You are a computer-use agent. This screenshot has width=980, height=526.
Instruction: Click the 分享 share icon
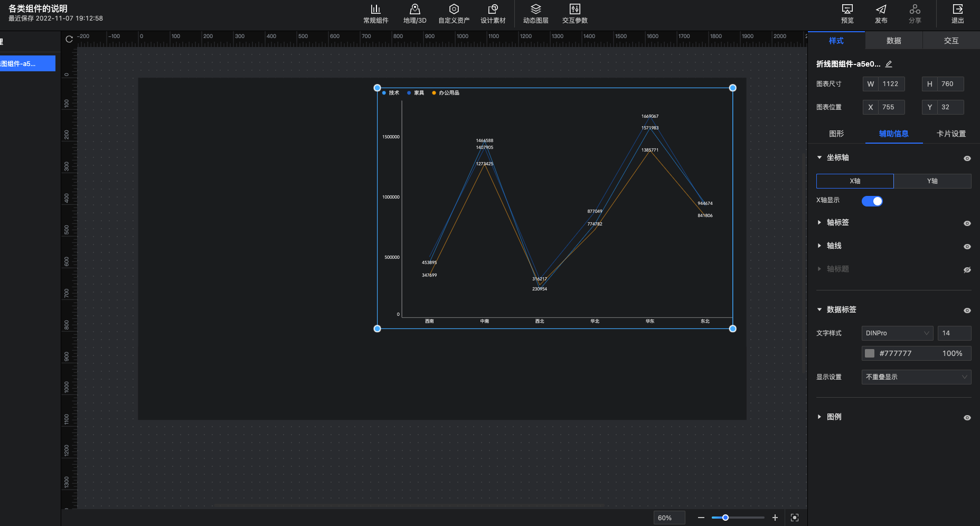[x=915, y=9]
